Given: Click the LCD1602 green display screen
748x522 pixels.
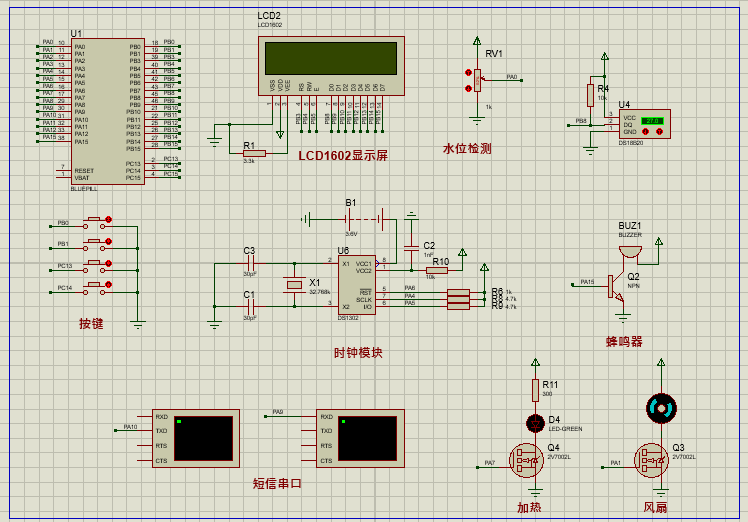Looking at the screenshot, I should click(x=331, y=59).
